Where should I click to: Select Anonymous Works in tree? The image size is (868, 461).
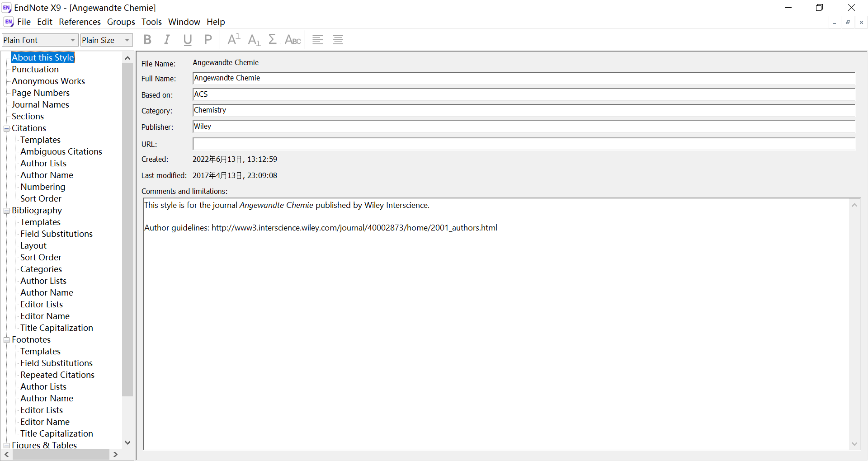coord(48,81)
